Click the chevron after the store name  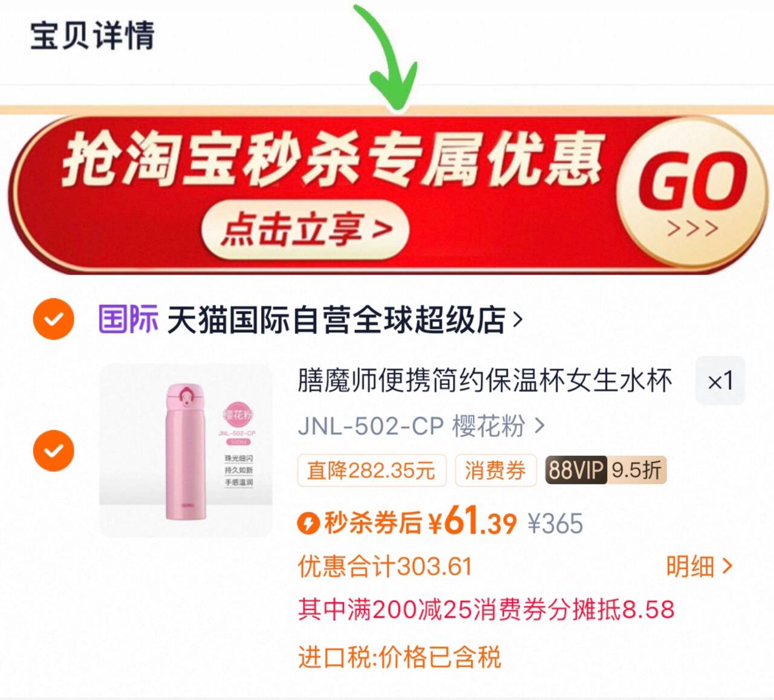tap(518, 319)
